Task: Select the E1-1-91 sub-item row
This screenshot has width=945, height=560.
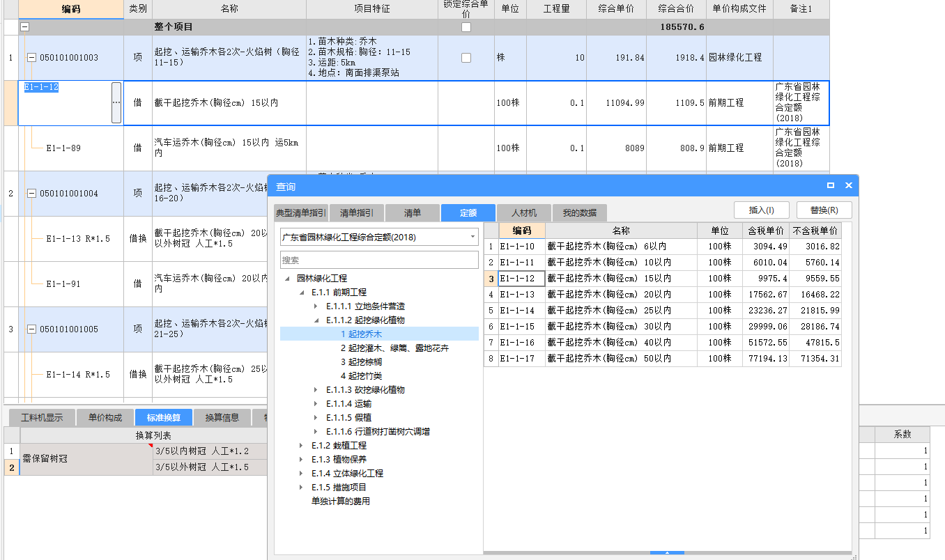Action: [x=136, y=284]
